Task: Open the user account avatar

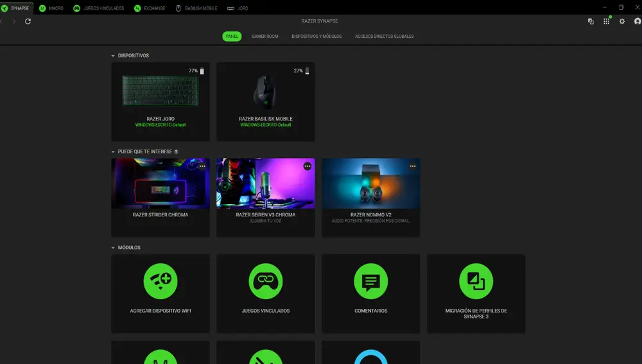Action: point(638,21)
